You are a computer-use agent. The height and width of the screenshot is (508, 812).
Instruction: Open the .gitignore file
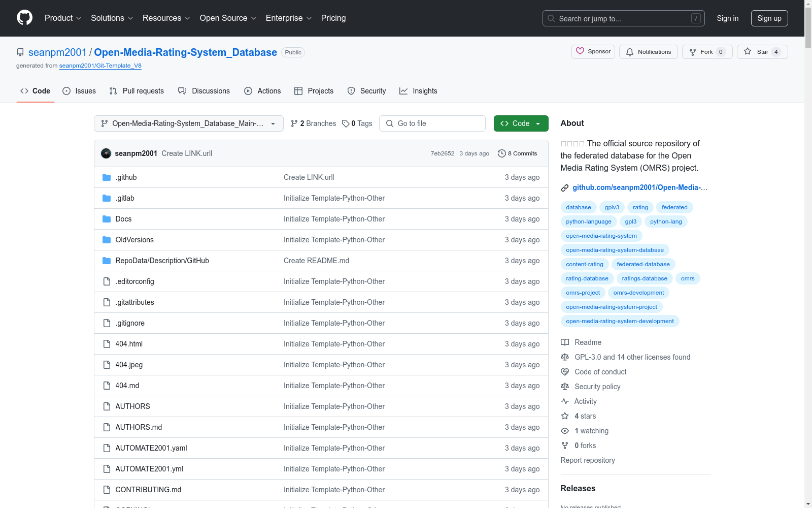[130, 323]
